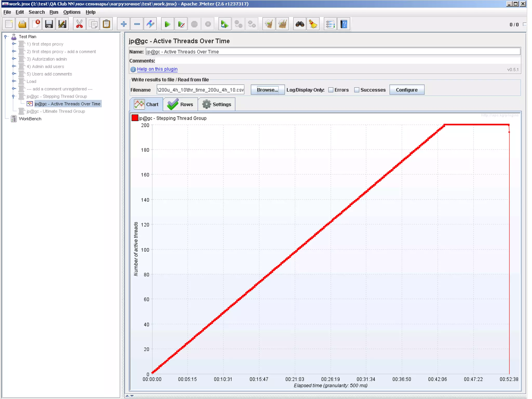
Task: Click the green Start run icon
Action: (167, 24)
